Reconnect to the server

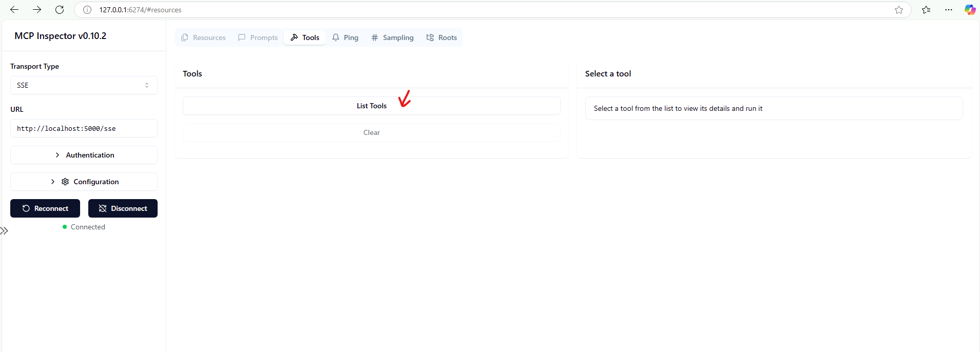click(45, 208)
